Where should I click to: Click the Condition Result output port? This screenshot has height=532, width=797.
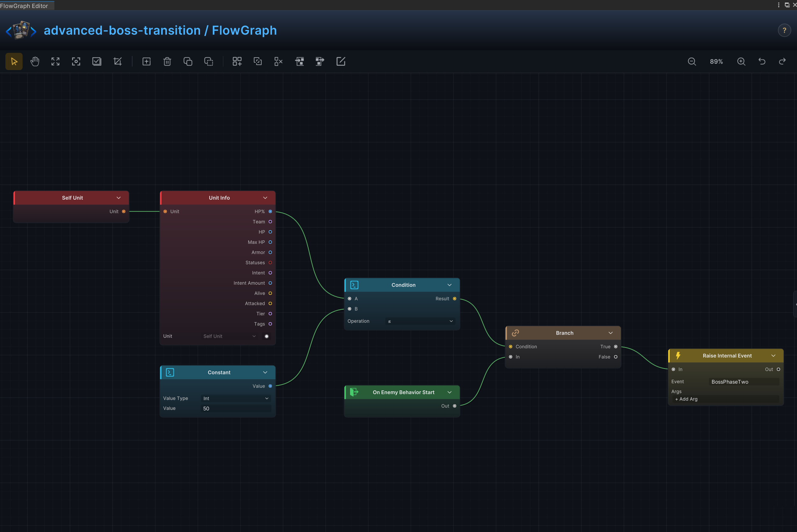(x=455, y=299)
